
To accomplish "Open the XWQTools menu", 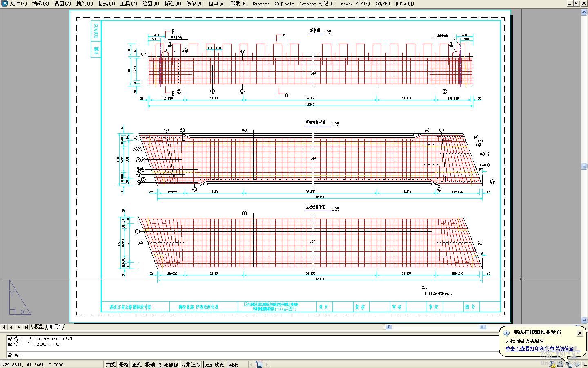I will click(x=284, y=4).
